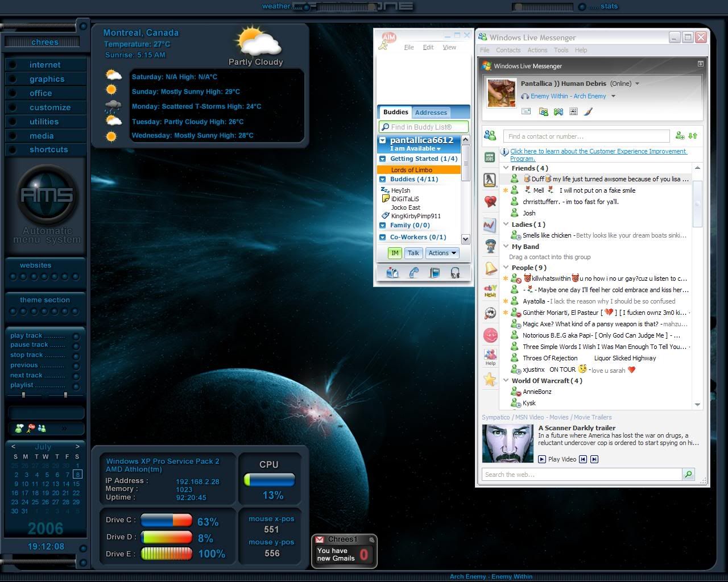Open the Enemy Within now-playing dropdown arrow
Image resolution: width=728 pixels, height=582 pixels.
pyautogui.click(x=613, y=96)
